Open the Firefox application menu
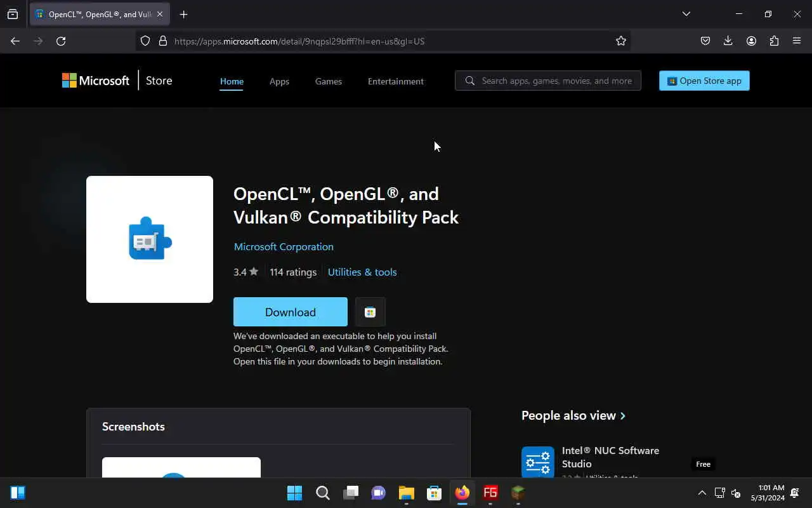The image size is (812, 508). [x=797, y=41]
